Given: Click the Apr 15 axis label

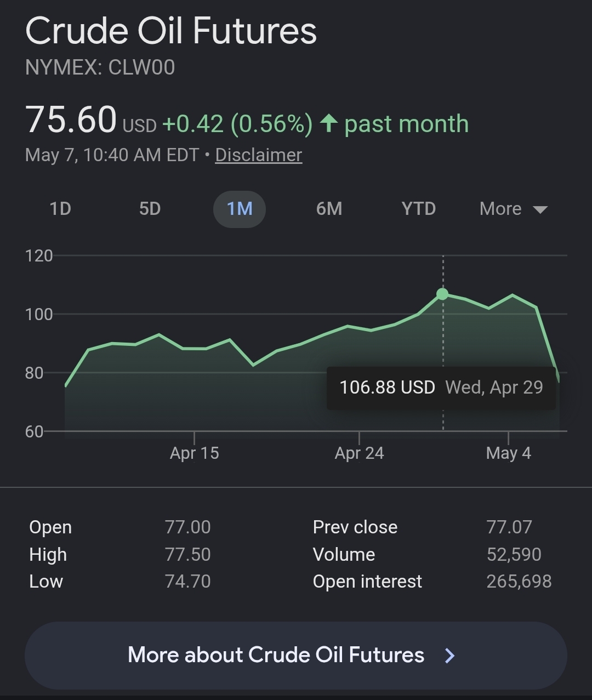Looking at the screenshot, I should coord(195,453).
